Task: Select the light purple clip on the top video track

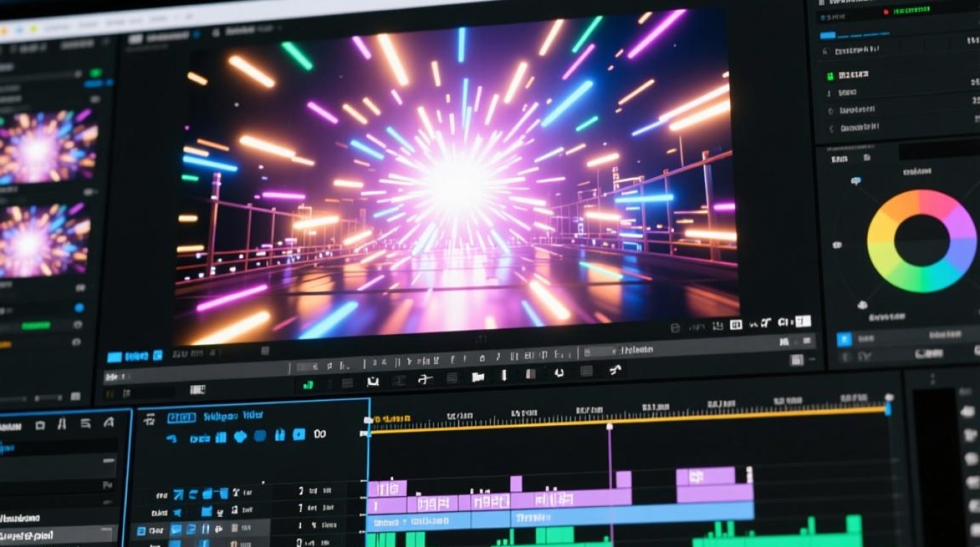Action: pos(705,476)
